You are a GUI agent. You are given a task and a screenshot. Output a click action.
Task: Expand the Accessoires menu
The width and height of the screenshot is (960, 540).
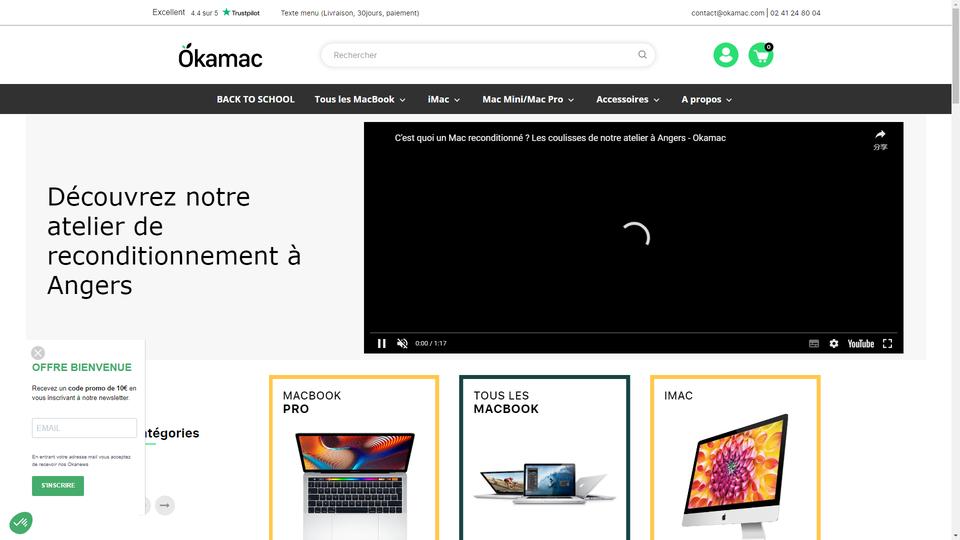pos(628,99)
